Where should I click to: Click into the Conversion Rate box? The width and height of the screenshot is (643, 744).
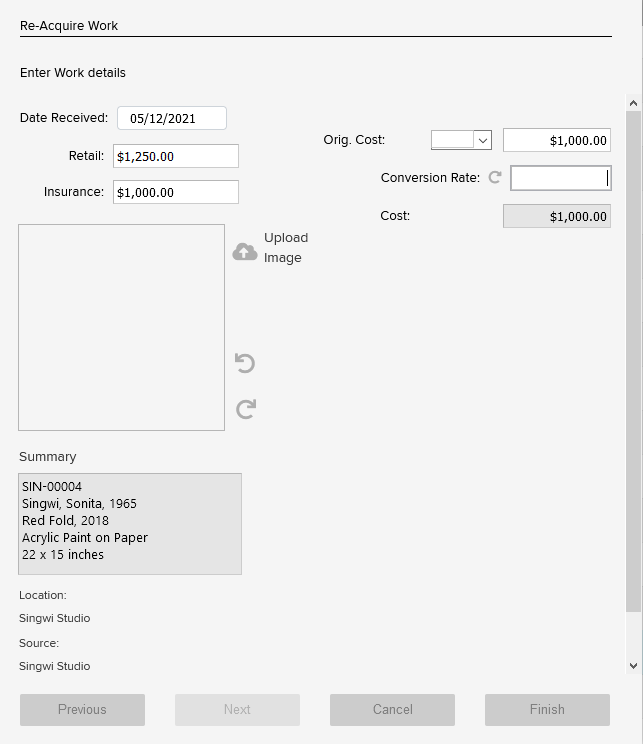pyautogui.click(x=559, y=178)
